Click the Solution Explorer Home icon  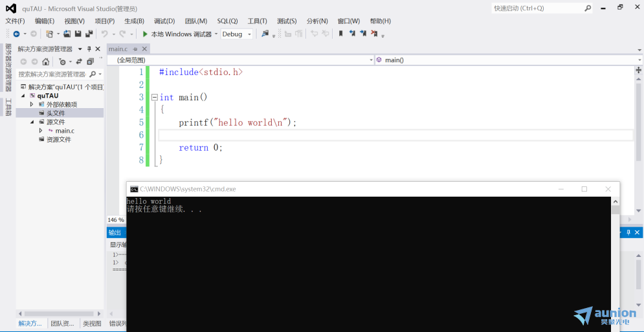[45, 61]
